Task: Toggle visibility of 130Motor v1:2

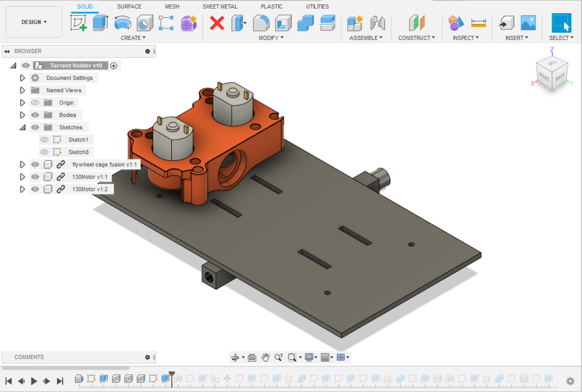Action: [x=35, y=189]
